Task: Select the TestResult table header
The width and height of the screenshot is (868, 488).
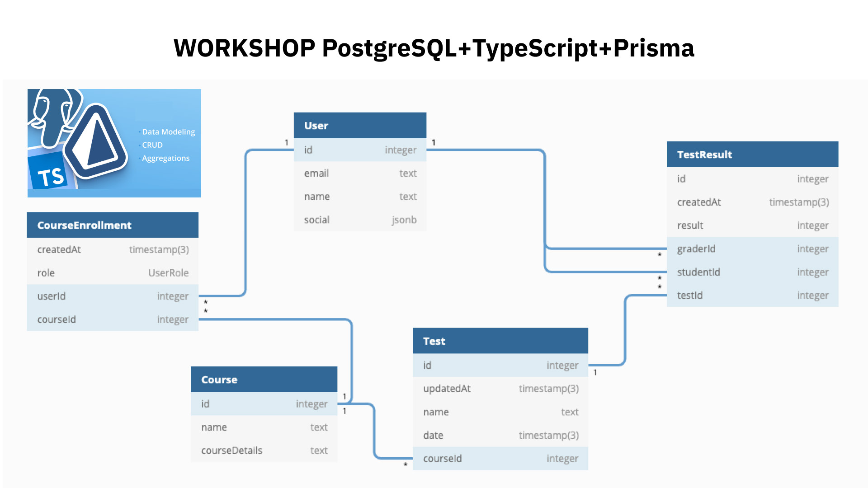Action: click(753, 155)
